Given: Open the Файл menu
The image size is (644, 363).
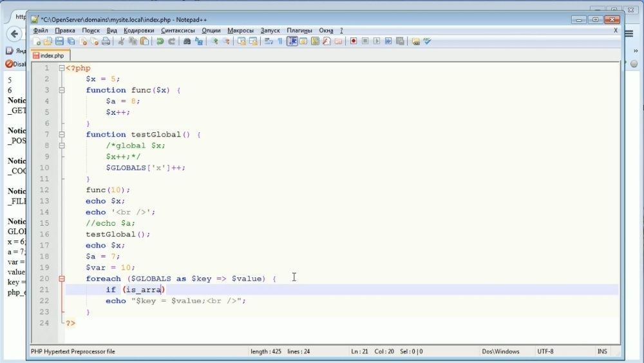Looking at the screenshot, I should click(41, 30).
